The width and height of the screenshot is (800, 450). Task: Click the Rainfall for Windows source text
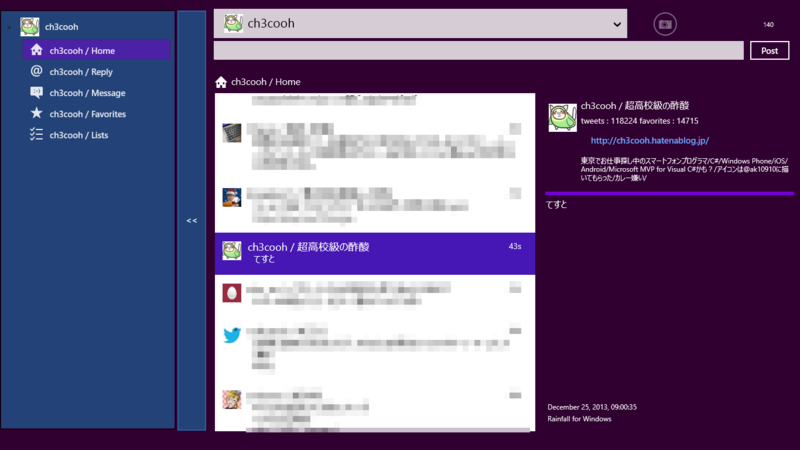pyautogui.click(x=579, y=419)
